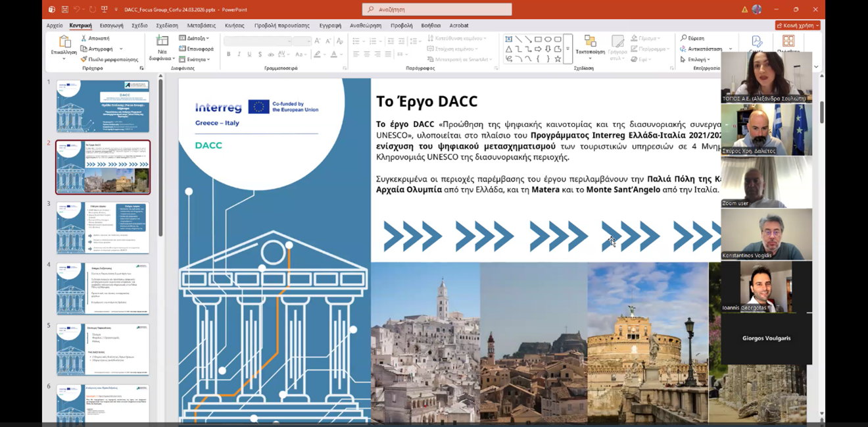Select the star shape in the shapes gallery
Image resolution: width=868 pixels, height=427 pixels.
click(x=558, y=59)
